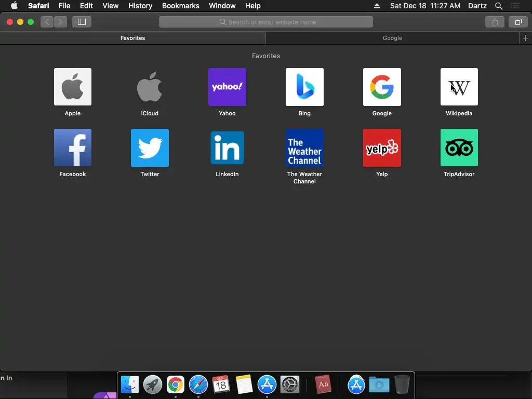This screenshot has height=399, width=532.
Task: Click the green full-screen window button
Action: 31,22
